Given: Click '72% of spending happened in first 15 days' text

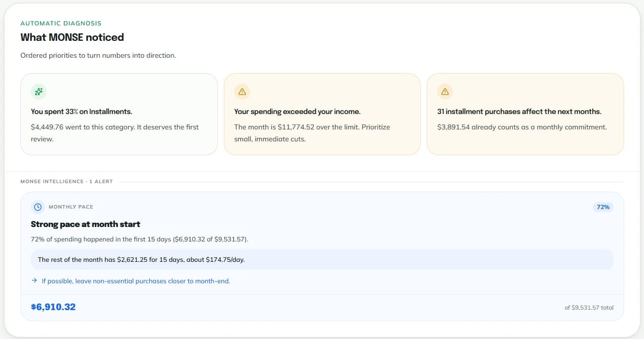Looking at the screenshot, I should point(139,239).
